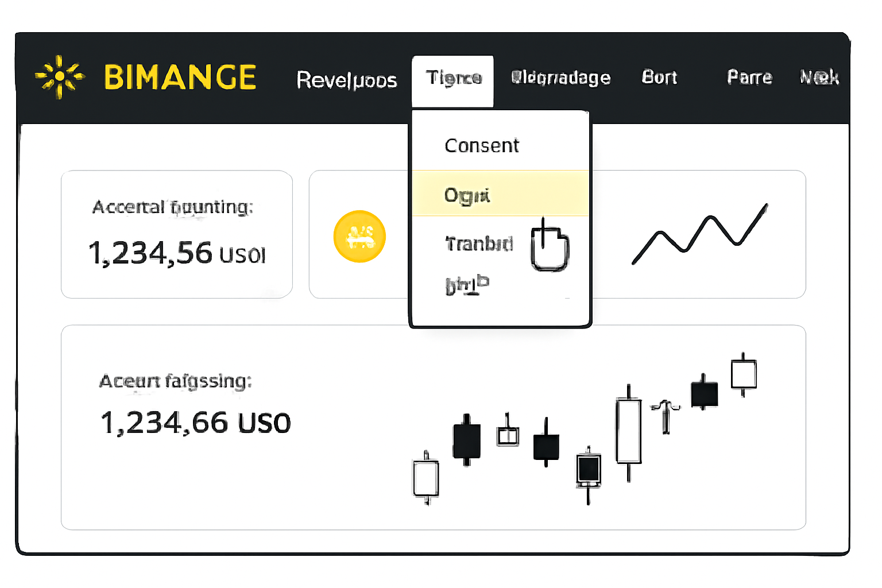Click the line trend chart icon
The width and height of the screenshot is (882, 588).
[699, 234]
